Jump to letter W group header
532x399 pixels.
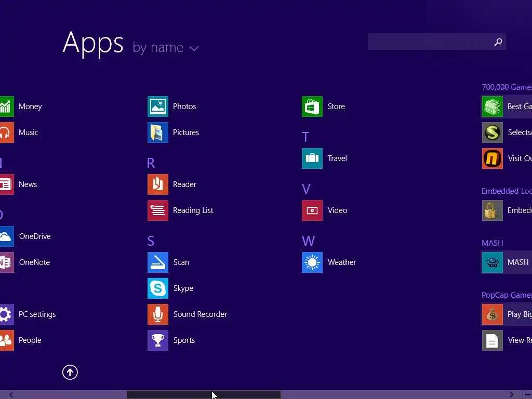click(308, 241)
